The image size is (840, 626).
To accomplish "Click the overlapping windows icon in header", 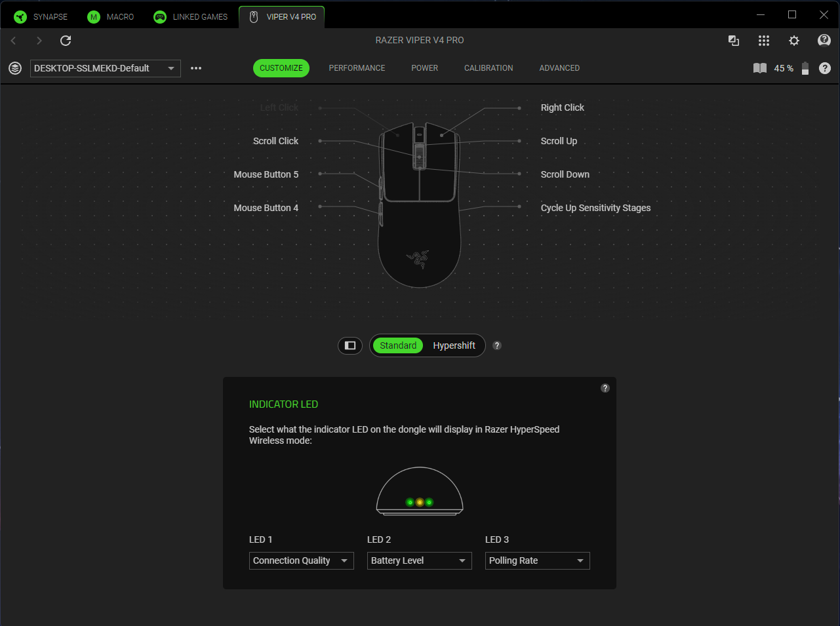I will tap(734, 41).
